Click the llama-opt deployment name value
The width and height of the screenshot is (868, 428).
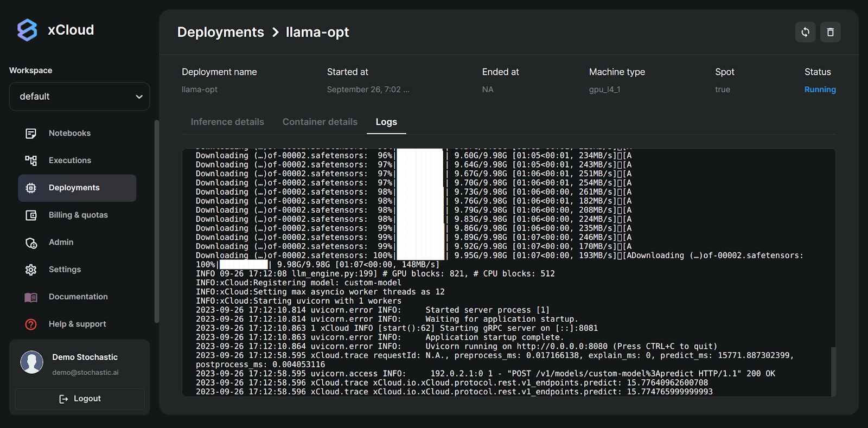(x=199, y=90)
